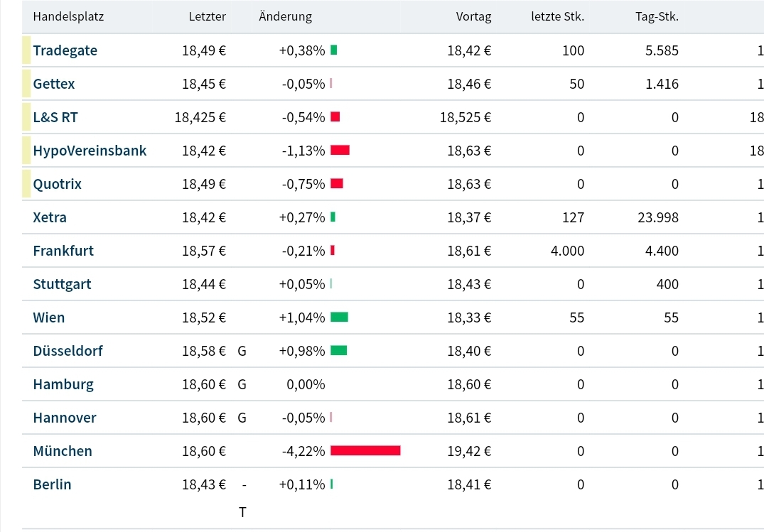Open the Berlin exchange link
The height and width of the screenshot is (532, 764).
click(x=52, y=484)
